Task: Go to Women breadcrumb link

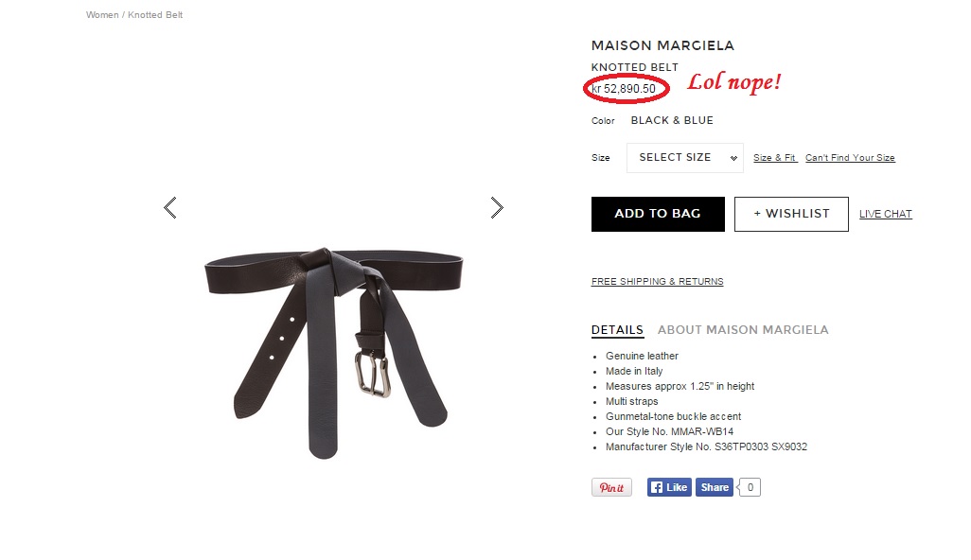Action: pos(102,15)
